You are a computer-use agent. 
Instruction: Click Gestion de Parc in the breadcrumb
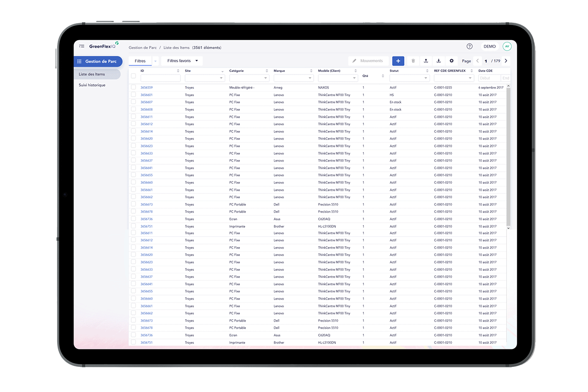143,48
